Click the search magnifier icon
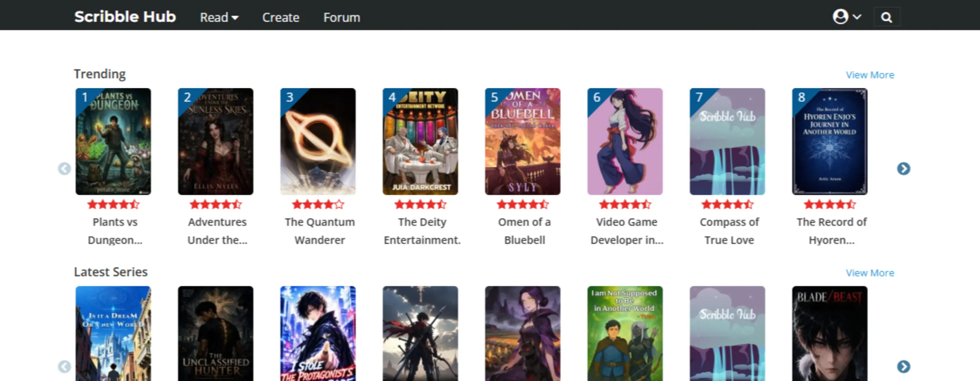 (x=886, y=17)
